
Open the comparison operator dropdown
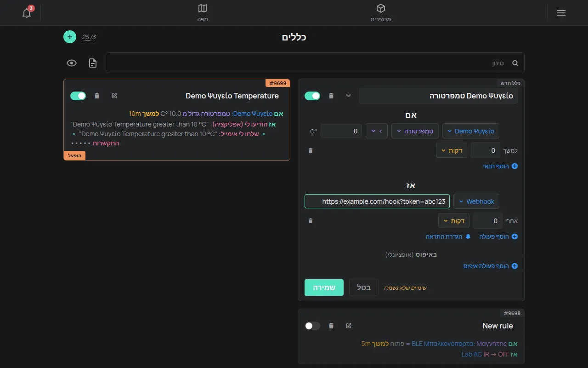tap(377, 131)
